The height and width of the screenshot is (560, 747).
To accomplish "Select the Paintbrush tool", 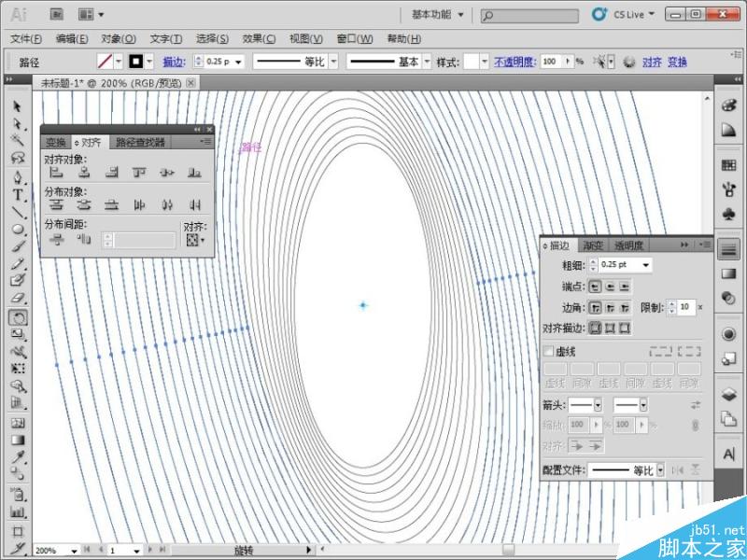I will point(17,246).
